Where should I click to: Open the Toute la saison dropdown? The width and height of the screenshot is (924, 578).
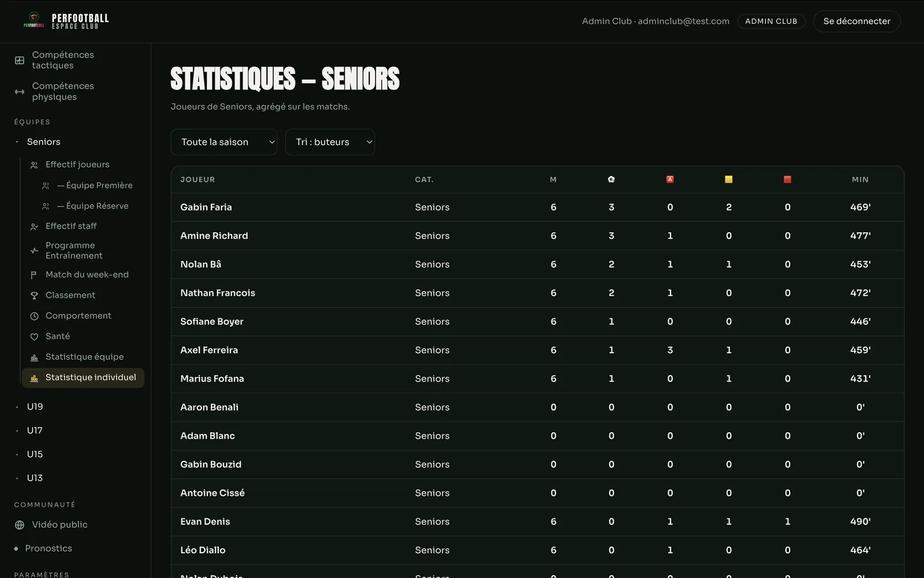(224, 142)
